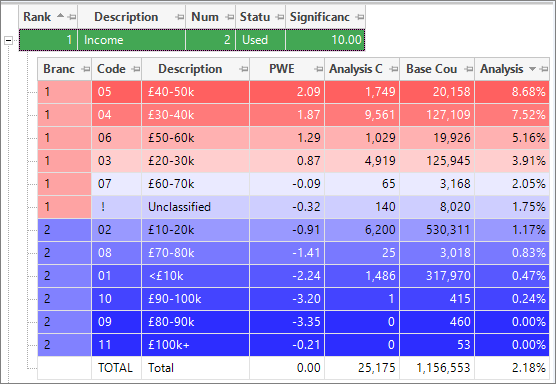Click the dark blue £100k+ row
The width and height of the screenshot is (556, 384).
click(294, 345)
